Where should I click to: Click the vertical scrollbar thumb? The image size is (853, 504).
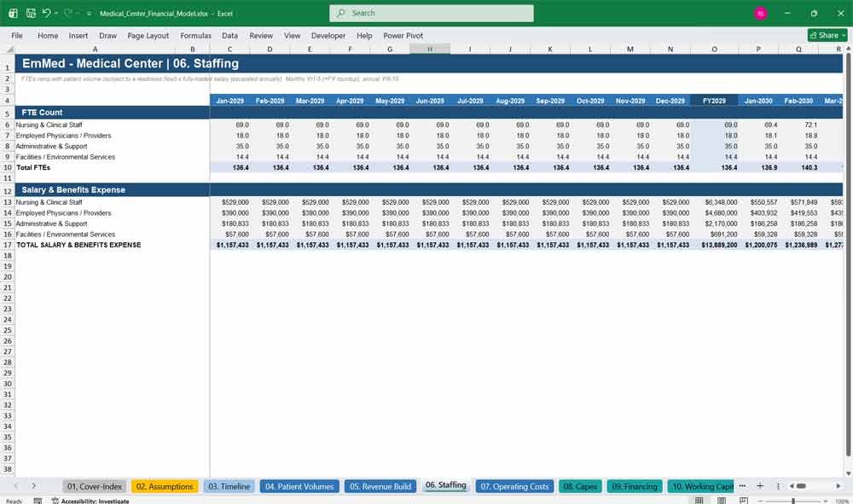(848, 256)
